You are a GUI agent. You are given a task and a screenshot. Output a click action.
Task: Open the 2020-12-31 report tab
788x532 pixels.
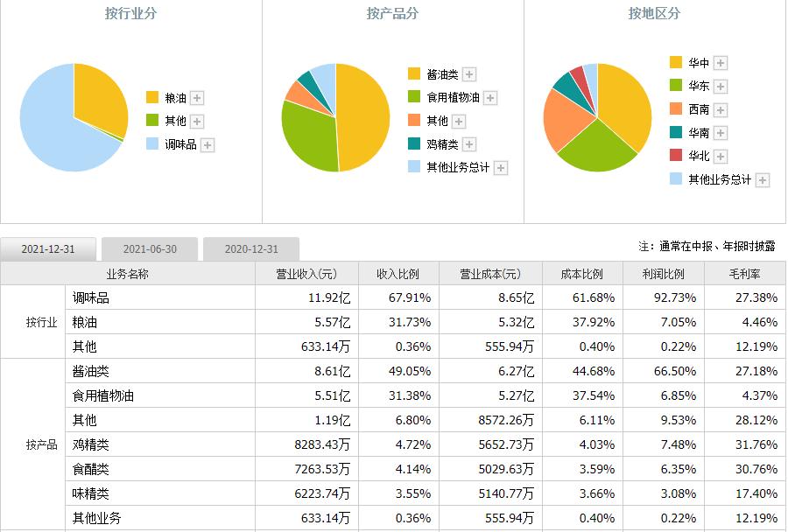251,249
